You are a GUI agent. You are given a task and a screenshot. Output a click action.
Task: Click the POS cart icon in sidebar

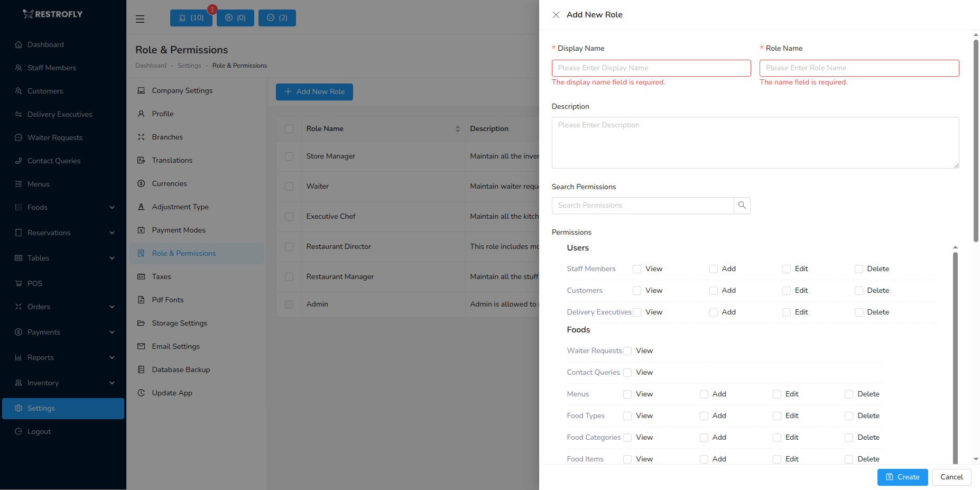tap(19, 284)
